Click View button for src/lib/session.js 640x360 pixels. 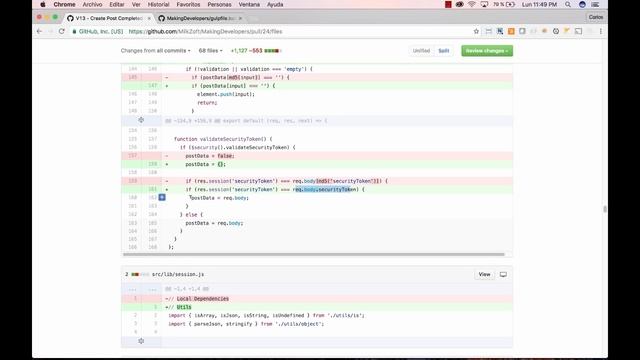tap(484, 274)
